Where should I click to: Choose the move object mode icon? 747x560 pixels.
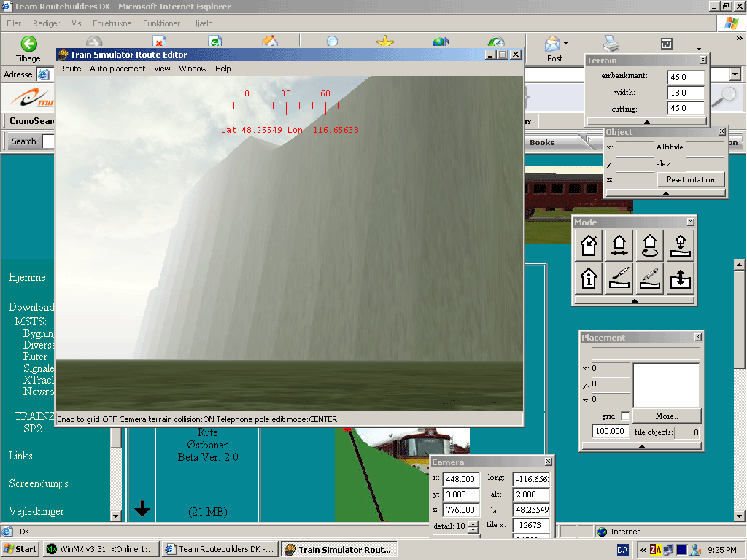point(619,245)
